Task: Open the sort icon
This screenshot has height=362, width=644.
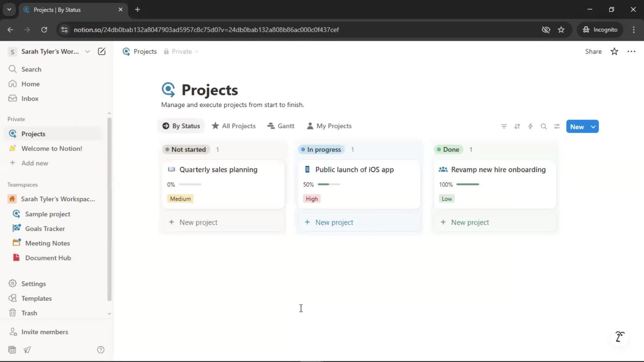Action: tap(517, 126)
